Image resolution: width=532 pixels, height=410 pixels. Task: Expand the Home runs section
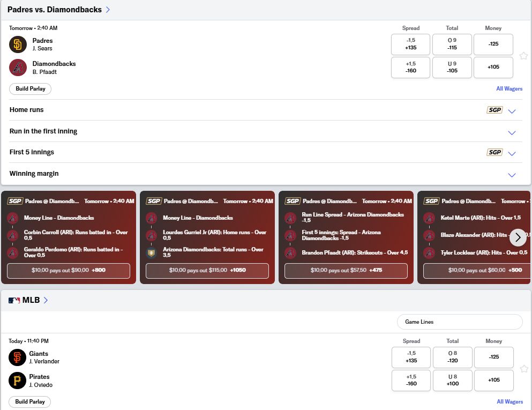click(x=512, y=110)
